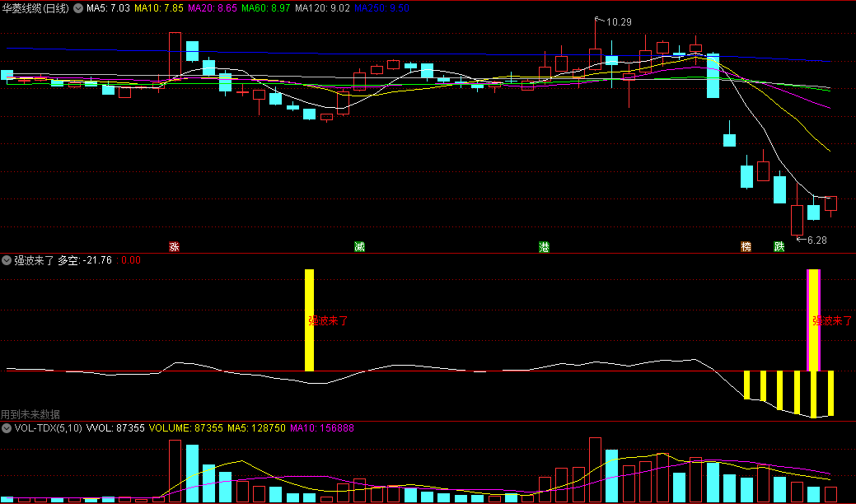Click the green 跌 event marker

click(779, 246)
